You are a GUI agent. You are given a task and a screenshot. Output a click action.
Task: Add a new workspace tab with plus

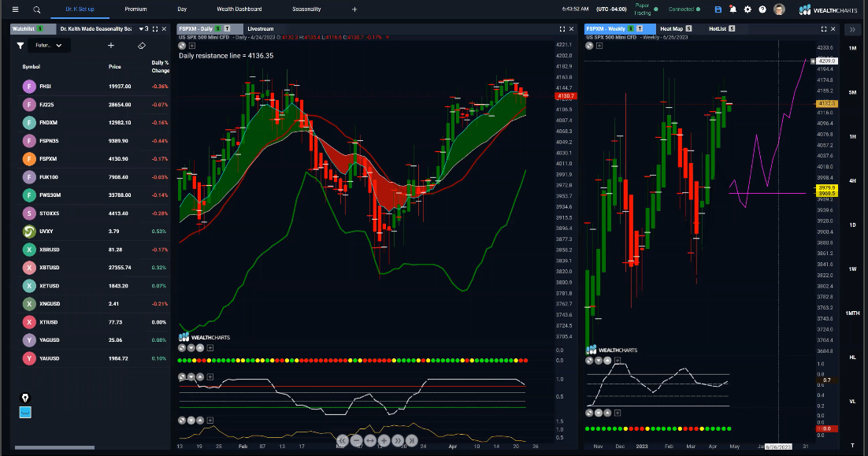pyautogui.click(x=354, y=9)
